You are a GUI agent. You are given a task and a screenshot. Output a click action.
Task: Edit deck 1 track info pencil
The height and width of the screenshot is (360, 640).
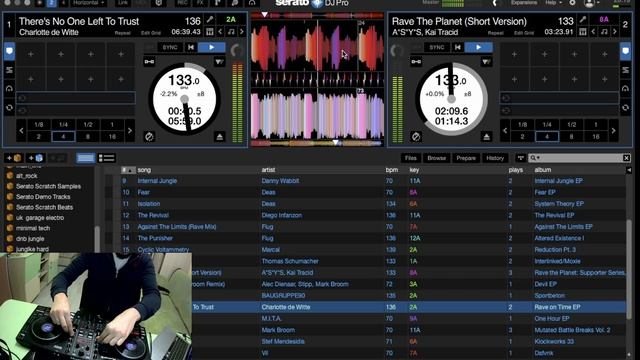tap(209, 19)
